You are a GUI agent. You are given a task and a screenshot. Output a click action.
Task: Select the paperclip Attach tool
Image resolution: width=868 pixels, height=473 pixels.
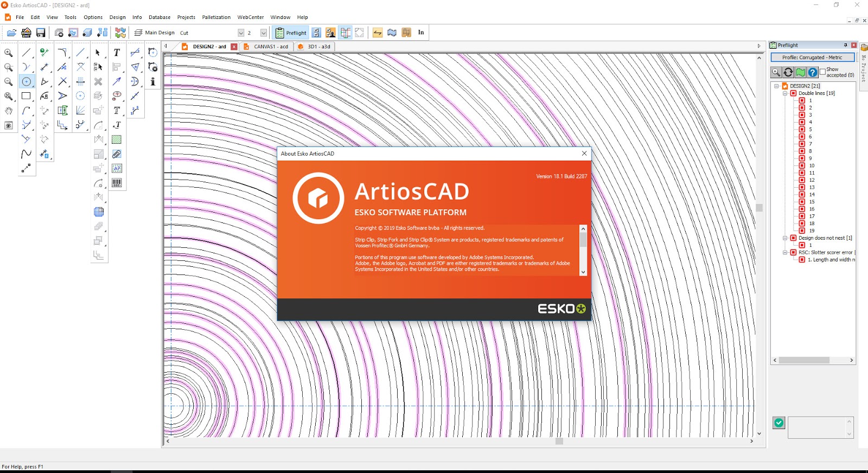tap(117, 154)
